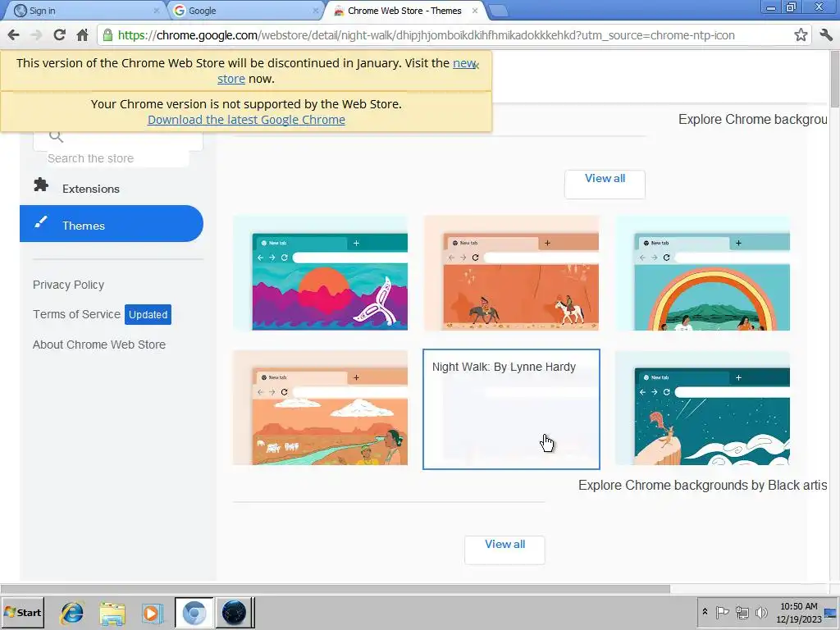The width and height of the screenshot is (840, 630).
Task: Open the whale tail sunset theme thumbnail
Action: click(x=321, y=273)
